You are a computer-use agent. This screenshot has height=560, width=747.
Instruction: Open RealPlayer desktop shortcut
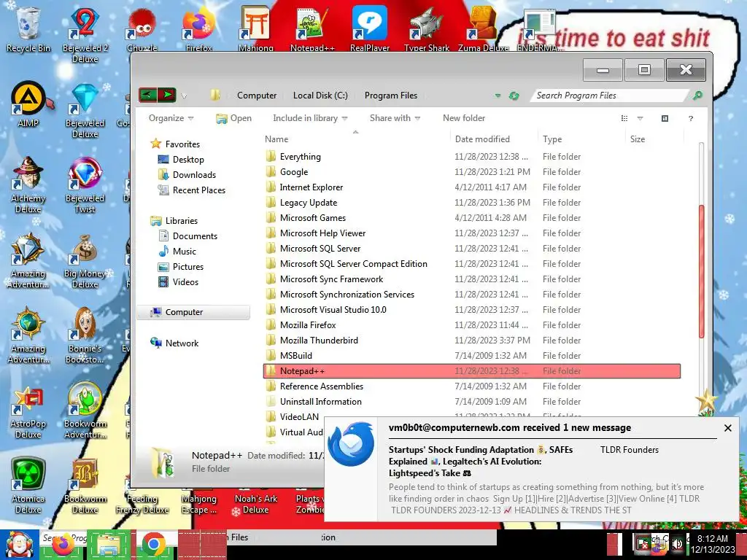click(x=370, y=28)
